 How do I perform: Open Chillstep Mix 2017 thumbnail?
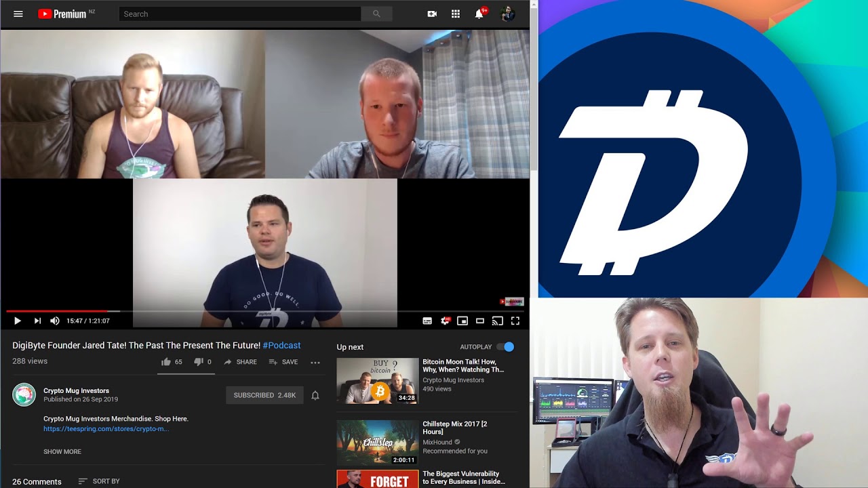[x=378, y=443]
